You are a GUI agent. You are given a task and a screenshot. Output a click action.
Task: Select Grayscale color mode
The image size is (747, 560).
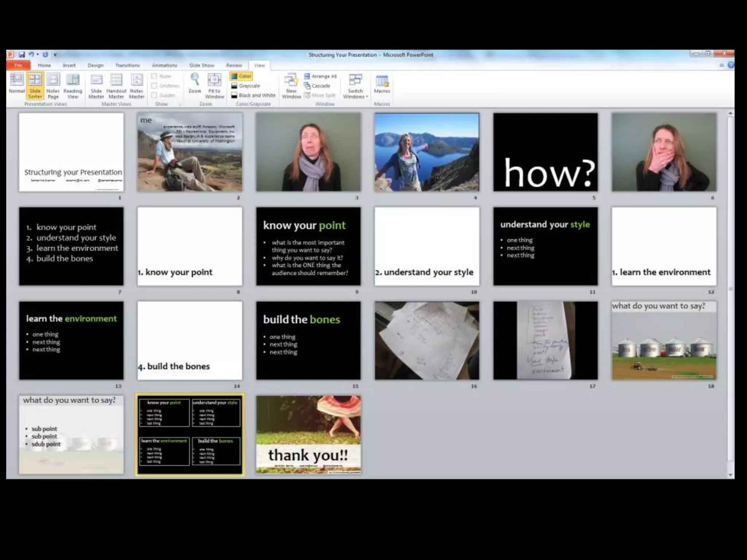click(245, 86)
